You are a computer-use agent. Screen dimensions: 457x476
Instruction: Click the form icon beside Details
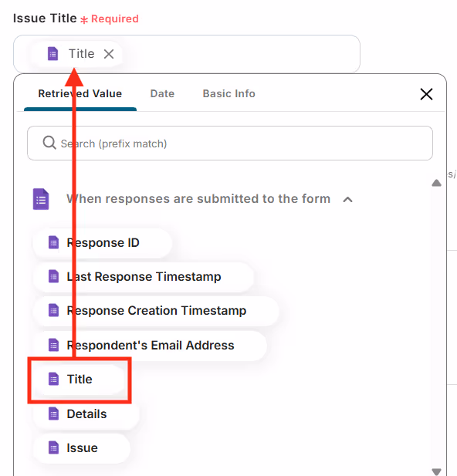pyautogui.click(x=54, y=414)
